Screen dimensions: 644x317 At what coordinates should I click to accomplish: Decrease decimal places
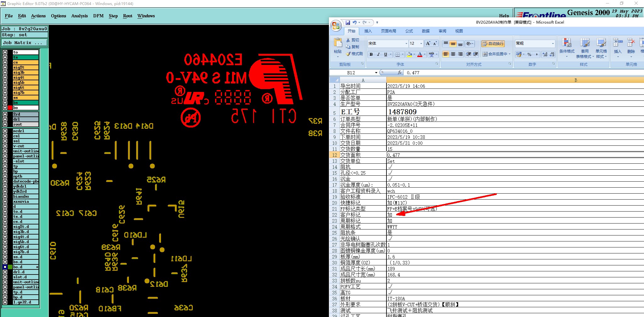(552, 54)
